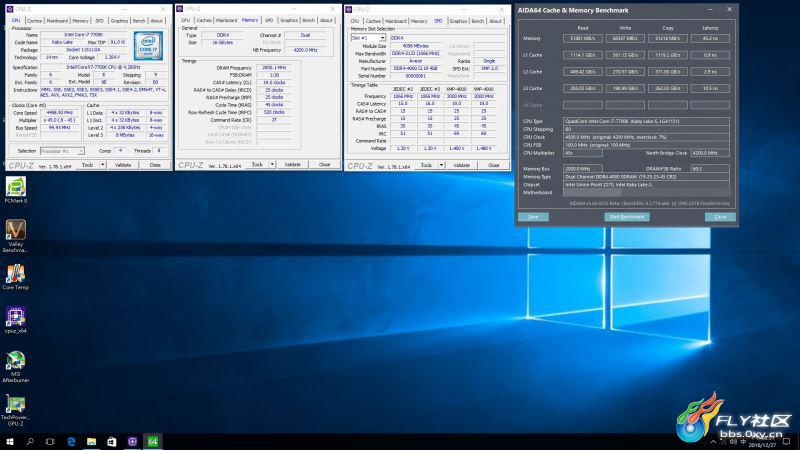
Task: Open the Processor #1 selection dropdown
Action: click(x=62, y=151)
